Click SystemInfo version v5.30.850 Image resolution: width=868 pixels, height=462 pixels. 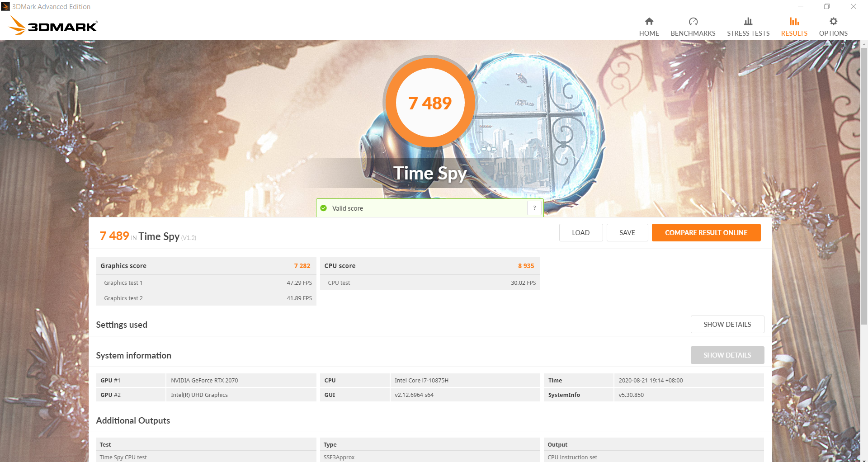[689, 395]
